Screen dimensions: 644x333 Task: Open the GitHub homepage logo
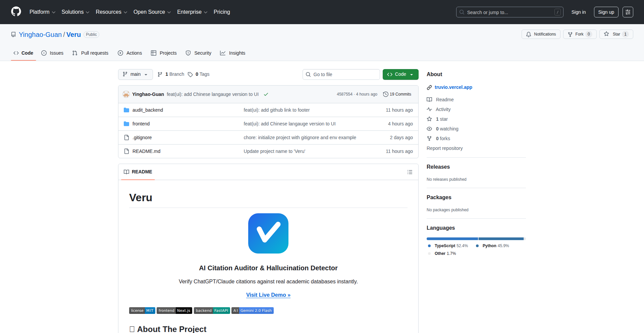[16, 12]
